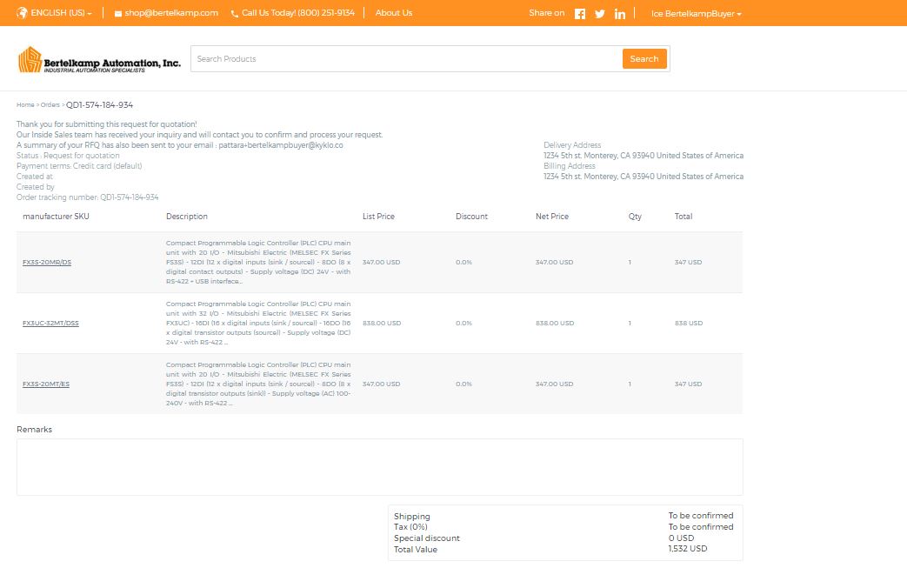Open the ENGLISH (US) language dropdown
The width and height of the screenshot is (907, 588).
62,13
